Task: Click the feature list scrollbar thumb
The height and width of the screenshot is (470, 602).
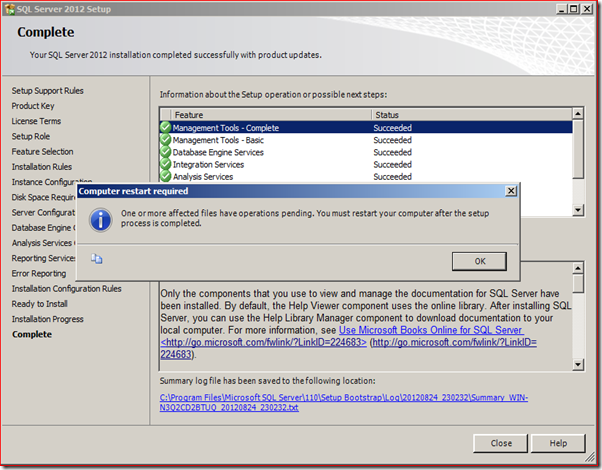Action: click(578, 149)
